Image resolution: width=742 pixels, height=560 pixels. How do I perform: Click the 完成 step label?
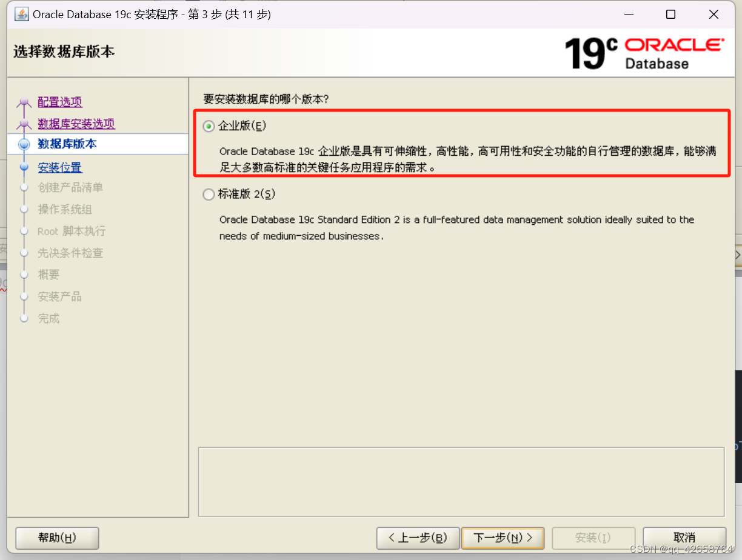(48, 319)
